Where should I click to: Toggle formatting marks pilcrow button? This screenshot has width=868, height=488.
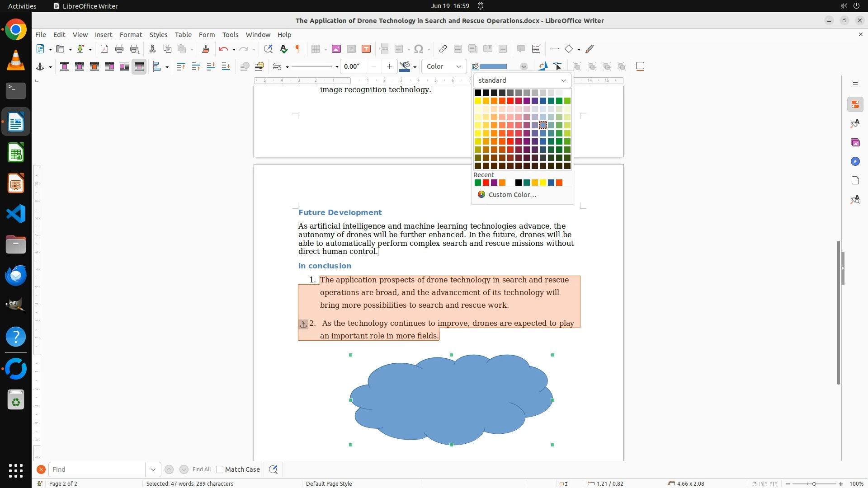pos(298,49)
